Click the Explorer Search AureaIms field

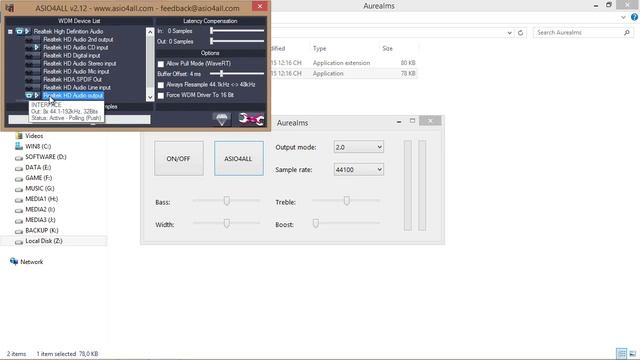(582, 32)
